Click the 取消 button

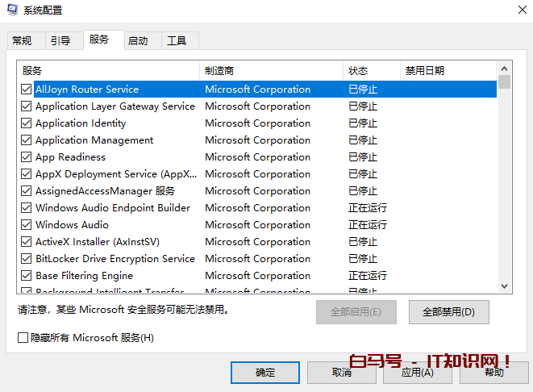point(341,373)
